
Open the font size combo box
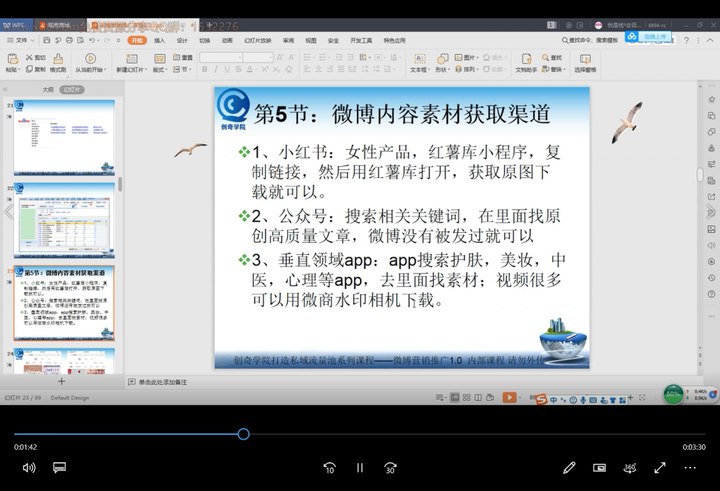258,57
